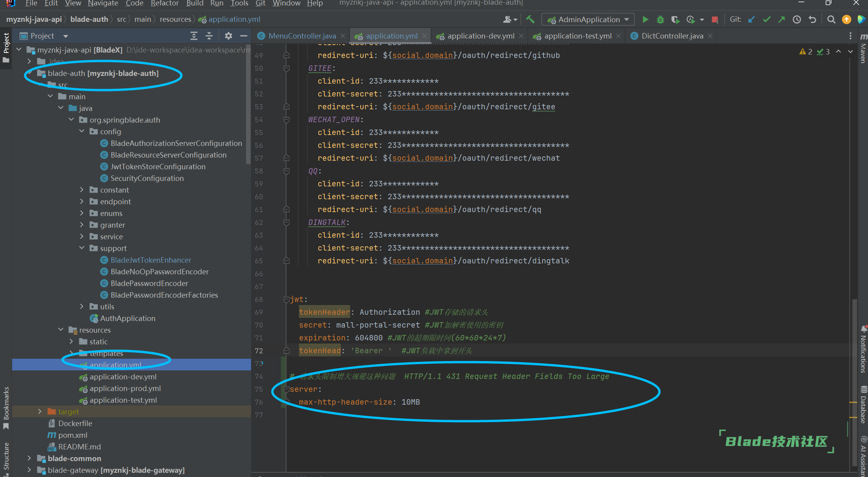This screenshot has height=477, width=868.
Task: Open Project tool window side button
Action: pos(6,47)
